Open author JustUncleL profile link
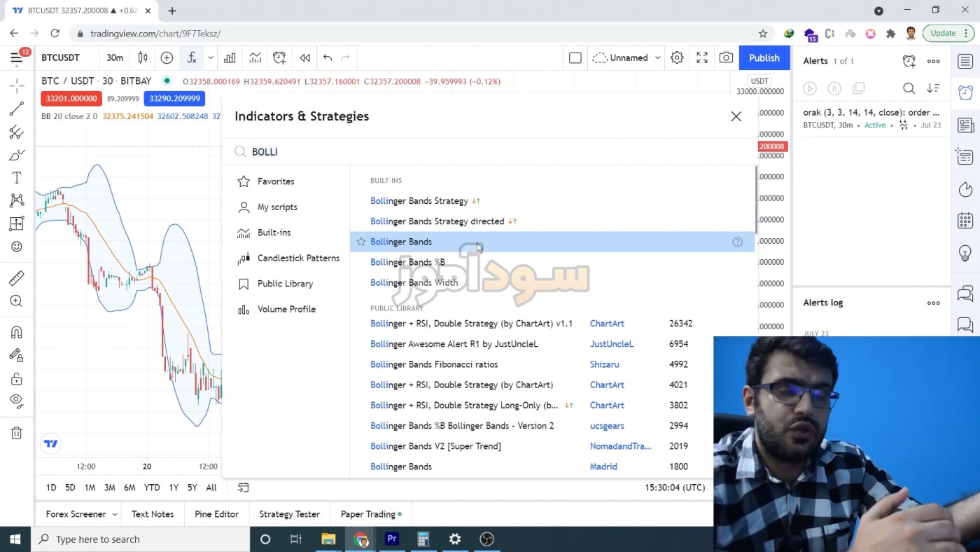 click(612, 344)
